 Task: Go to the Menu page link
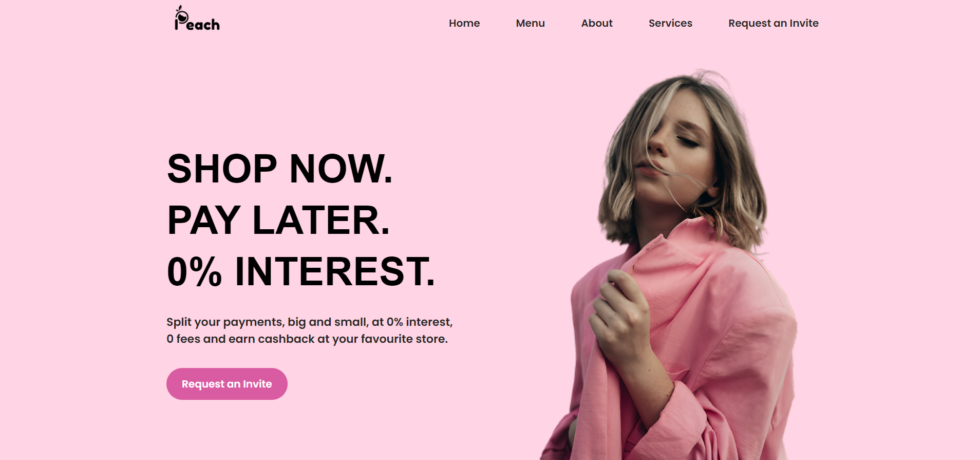pyautogui.click(x=530, y=23)
